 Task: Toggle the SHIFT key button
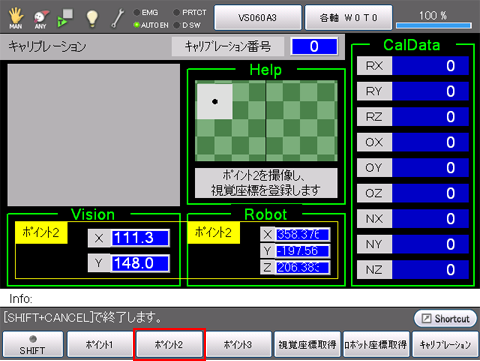tap(33, 345)
